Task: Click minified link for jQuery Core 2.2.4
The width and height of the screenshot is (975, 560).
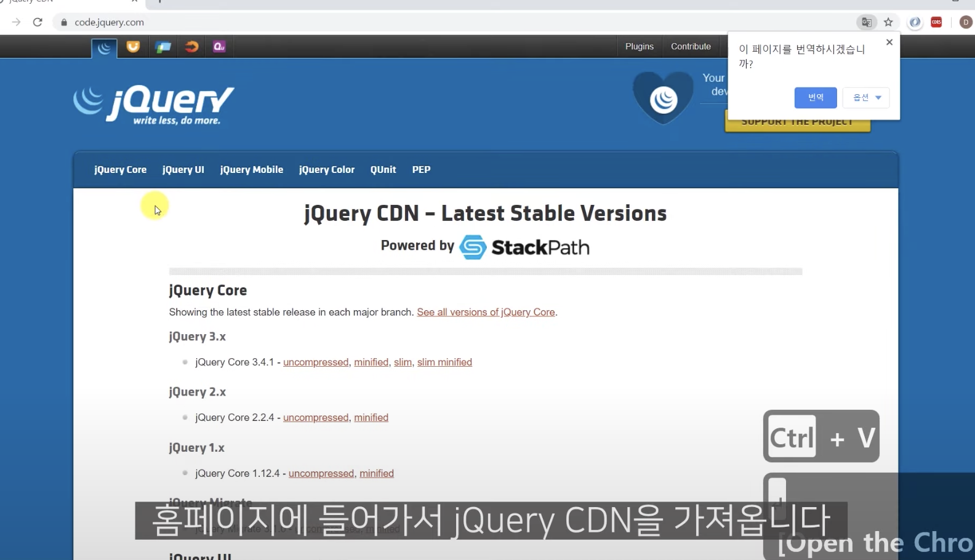Action: pos(371,418)
